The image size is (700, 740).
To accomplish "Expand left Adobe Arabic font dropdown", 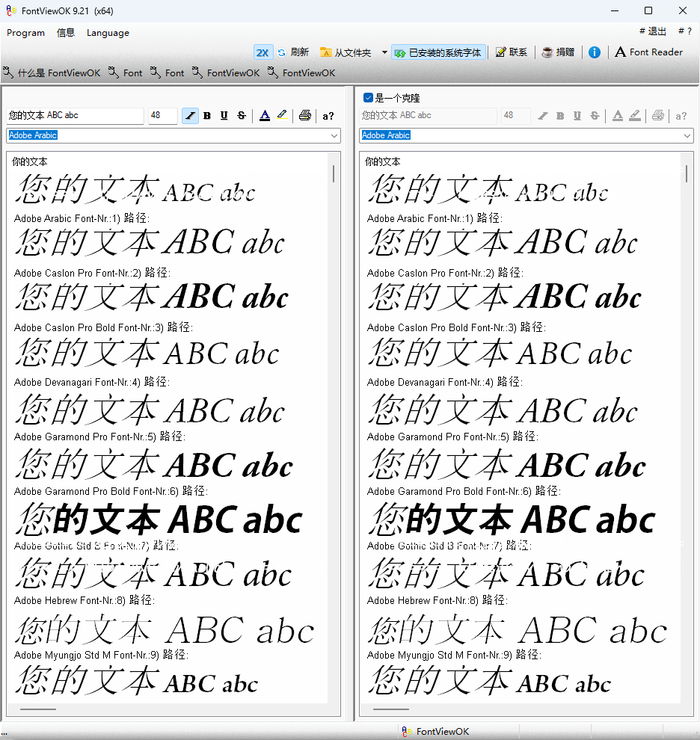I will (334, 135).
